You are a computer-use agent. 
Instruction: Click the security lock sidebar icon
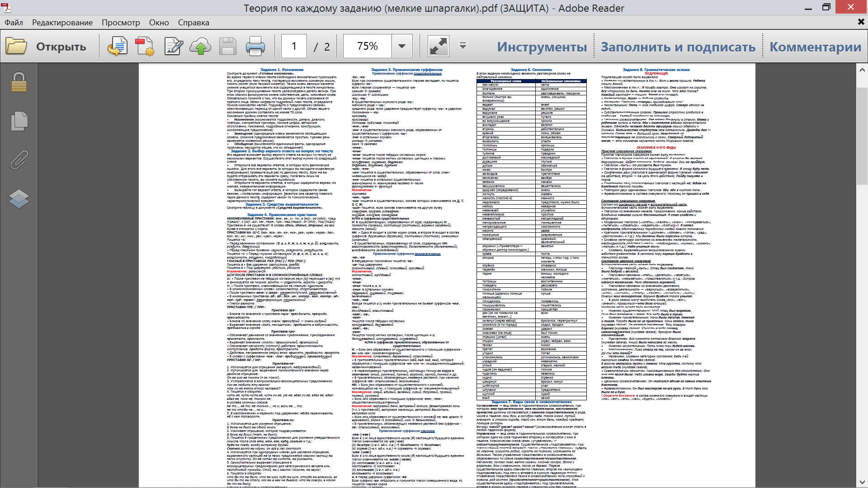(x=19, y=82)
